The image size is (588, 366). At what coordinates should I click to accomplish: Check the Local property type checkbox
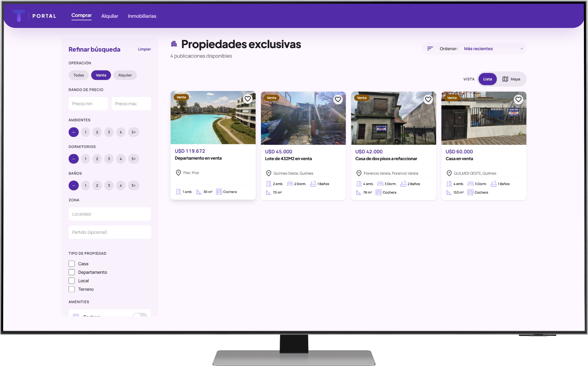(x=72, y=281)
